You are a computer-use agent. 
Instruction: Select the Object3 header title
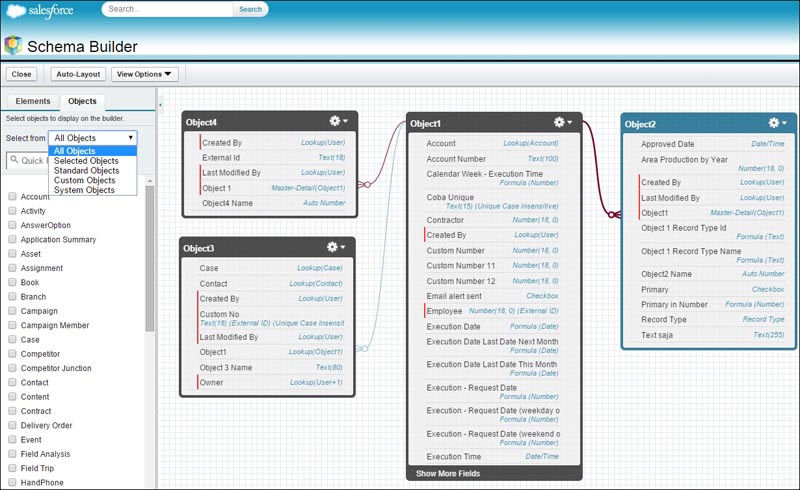click(198, 248)
